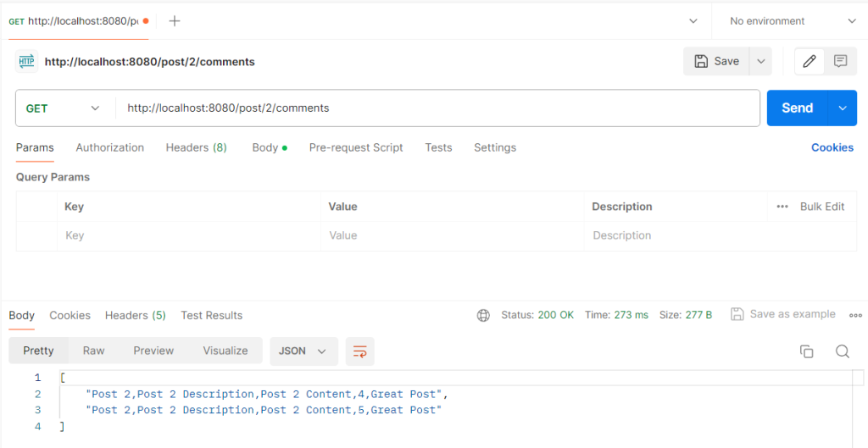The height and width of the screenshot is (448, 868).
Task: Click the three-dots column options icon
Action: coord(782,207)
